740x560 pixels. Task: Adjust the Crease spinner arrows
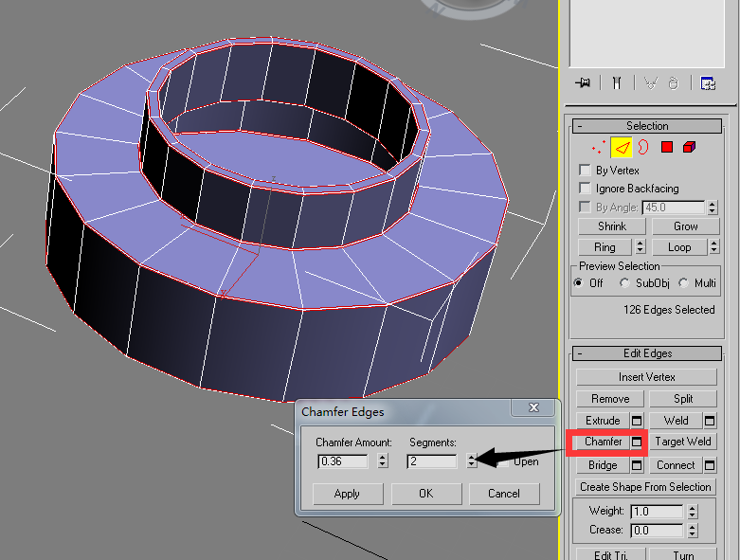point(692,531)
